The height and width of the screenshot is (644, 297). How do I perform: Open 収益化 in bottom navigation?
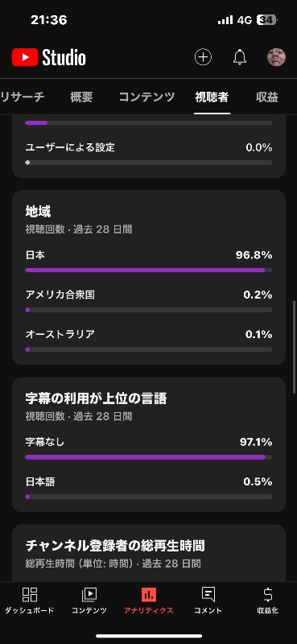pyautogui.click(x=267, y=601)
